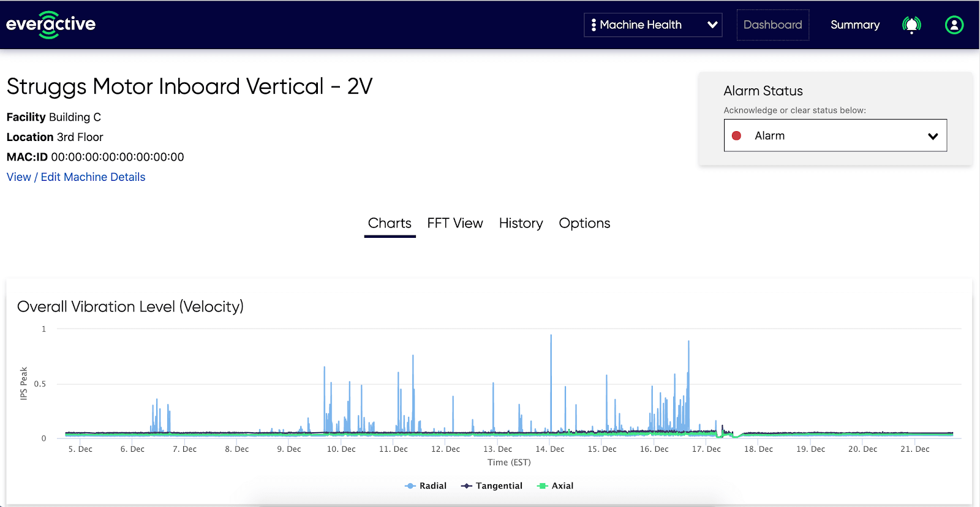Click the 'Location 3rd Floor' text
This screenshot has width=980, height=507.
click(x=55, y=137)
